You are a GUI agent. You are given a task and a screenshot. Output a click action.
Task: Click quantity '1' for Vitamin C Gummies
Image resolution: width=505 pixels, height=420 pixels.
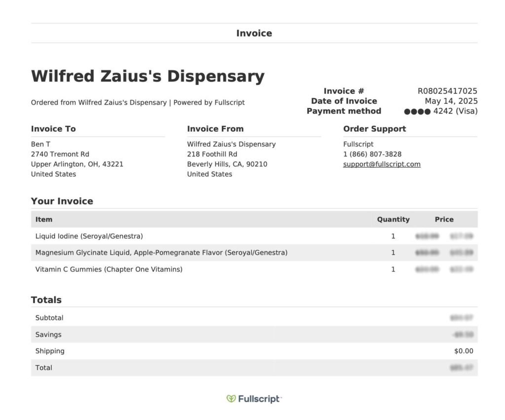[x=393, y=269]
